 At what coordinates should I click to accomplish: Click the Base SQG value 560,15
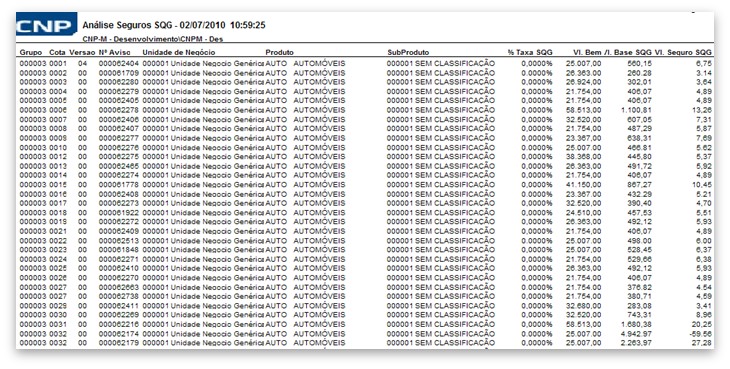click(640, 63)
